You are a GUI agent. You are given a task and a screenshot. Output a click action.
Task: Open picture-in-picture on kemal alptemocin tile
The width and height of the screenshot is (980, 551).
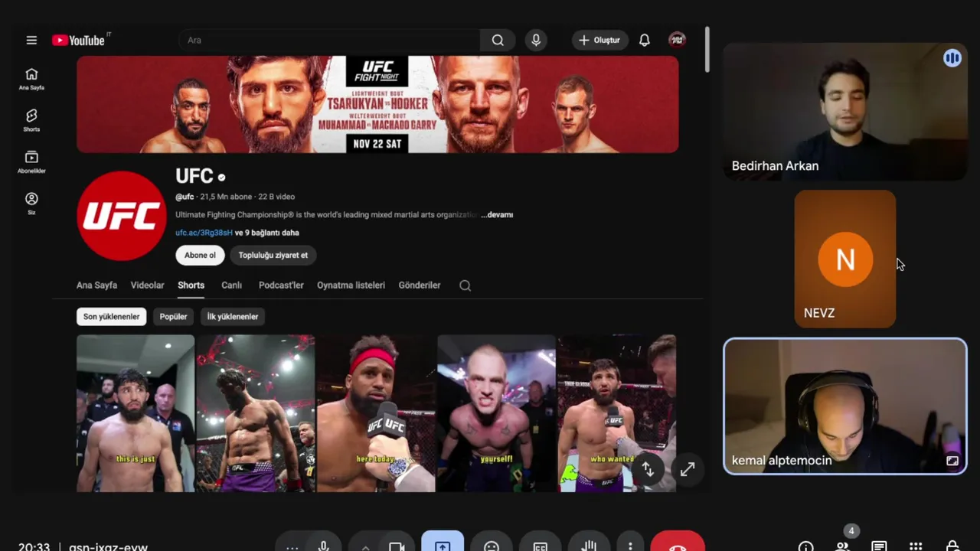click(952, 461)
